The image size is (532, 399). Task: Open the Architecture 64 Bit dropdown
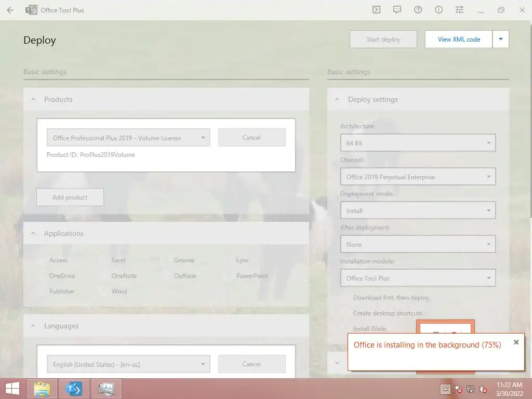pos(418,143)
